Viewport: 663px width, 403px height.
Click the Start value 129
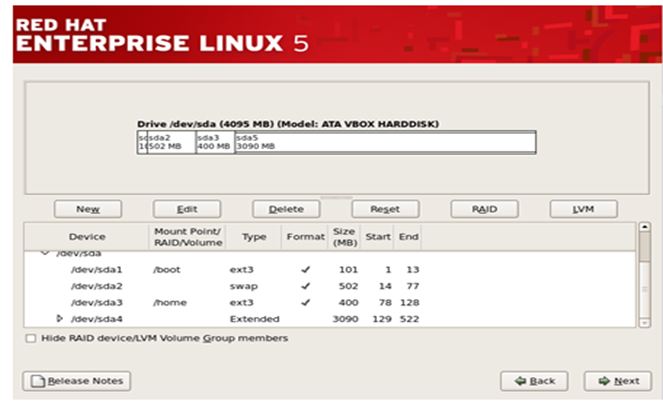click(381, 319)
